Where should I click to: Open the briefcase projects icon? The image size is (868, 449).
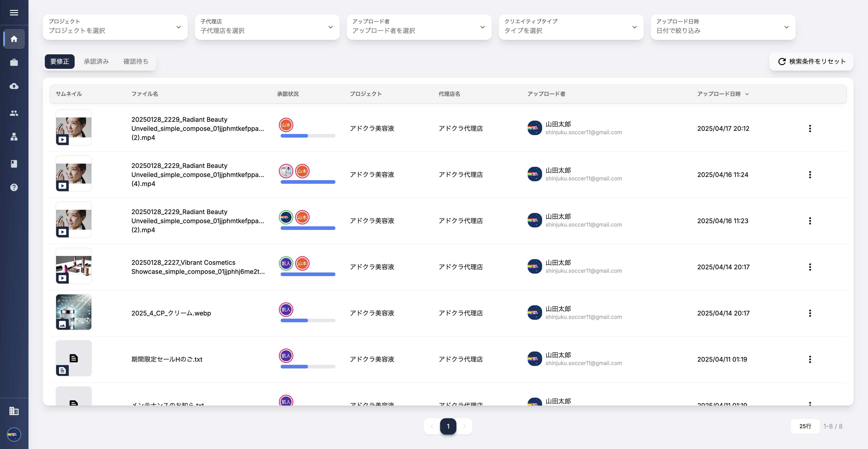click(x=14, y=62)
